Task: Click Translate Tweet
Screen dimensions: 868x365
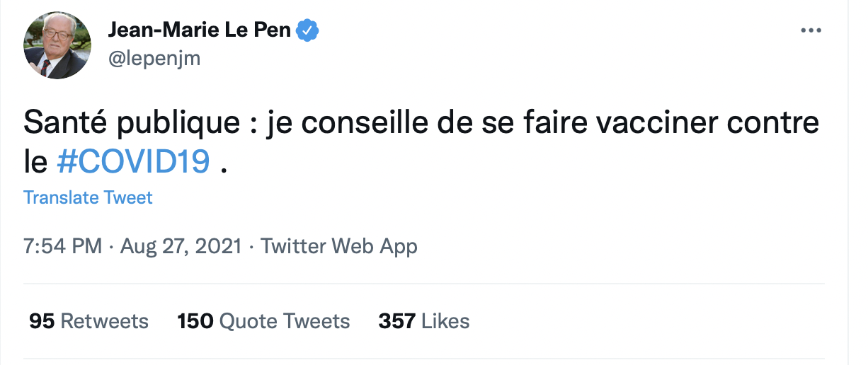Action: coord(88,197)
